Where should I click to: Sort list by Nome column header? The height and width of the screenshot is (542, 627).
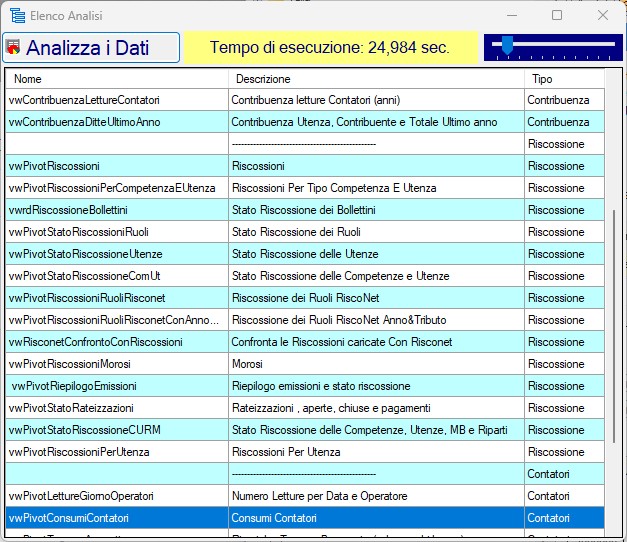(116, 79)
